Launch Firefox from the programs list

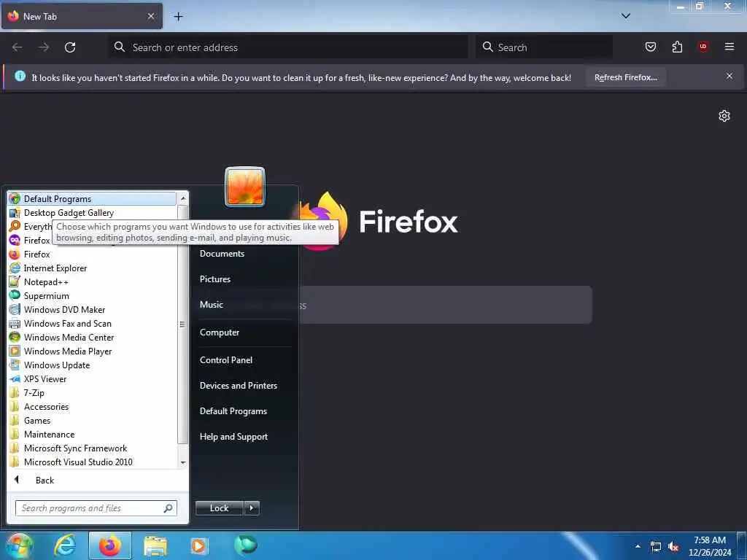pos(92,254)
